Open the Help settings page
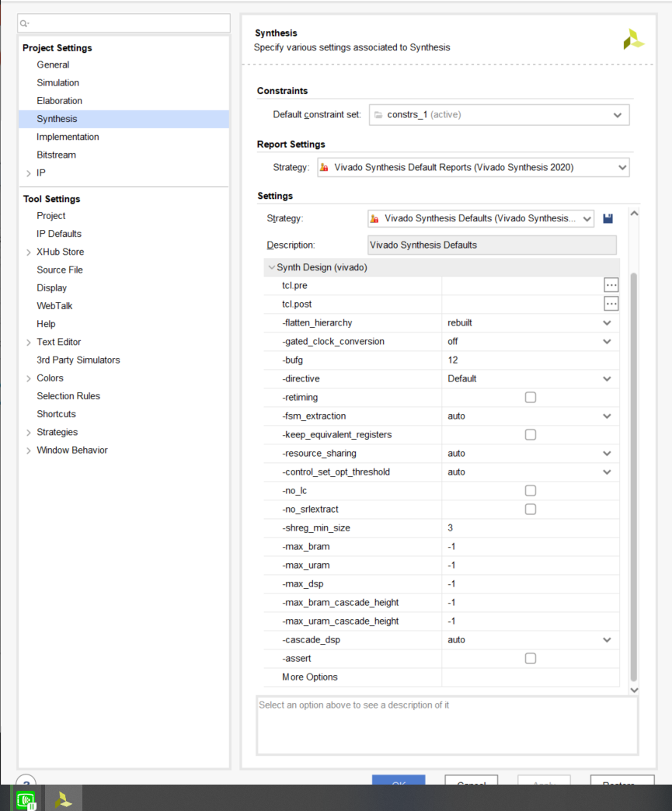The image size is (672, 811). (46, 324)
